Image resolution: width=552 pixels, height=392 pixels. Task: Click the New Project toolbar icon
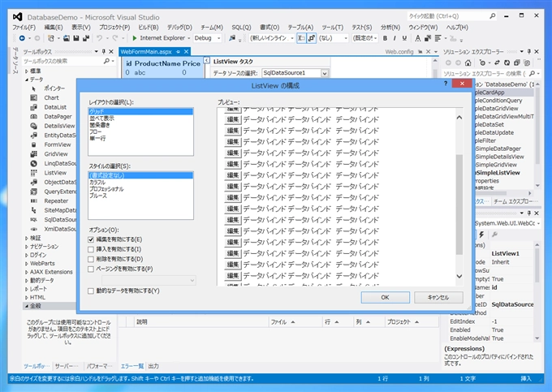(51, 38)
